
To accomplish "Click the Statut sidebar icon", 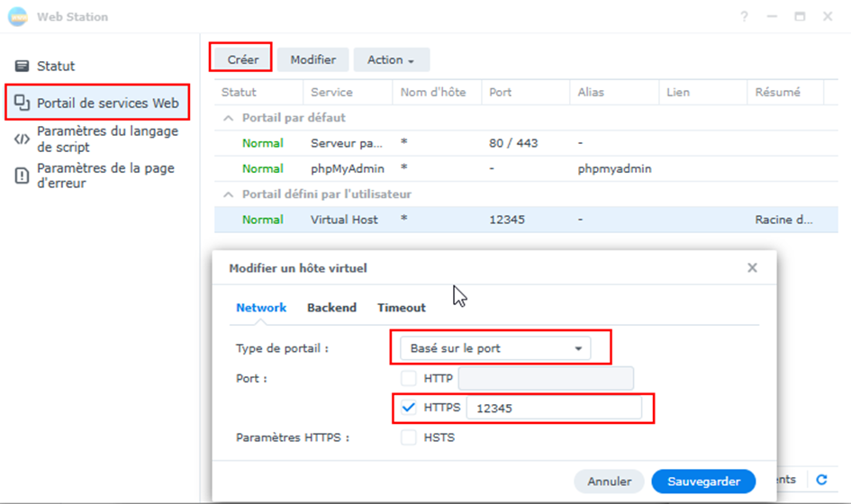I will tap(23, 67).
